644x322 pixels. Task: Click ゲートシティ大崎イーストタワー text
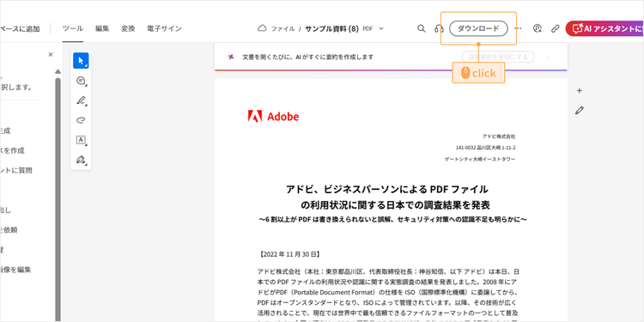click(x=480, y=159)
